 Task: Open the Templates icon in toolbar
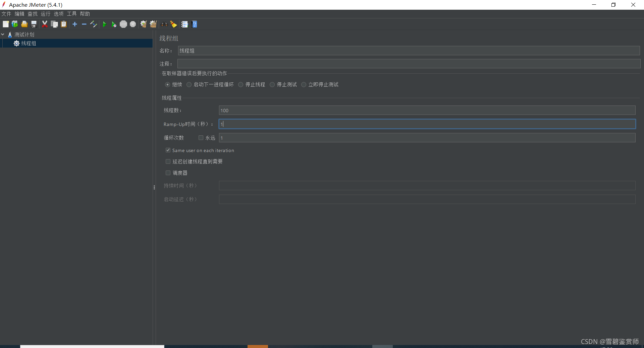(15, 24)
